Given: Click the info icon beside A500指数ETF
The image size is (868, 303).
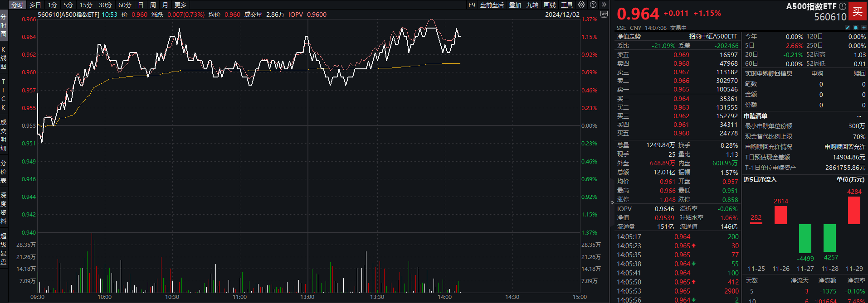Looking at the screenshot, I should point(842,6).
